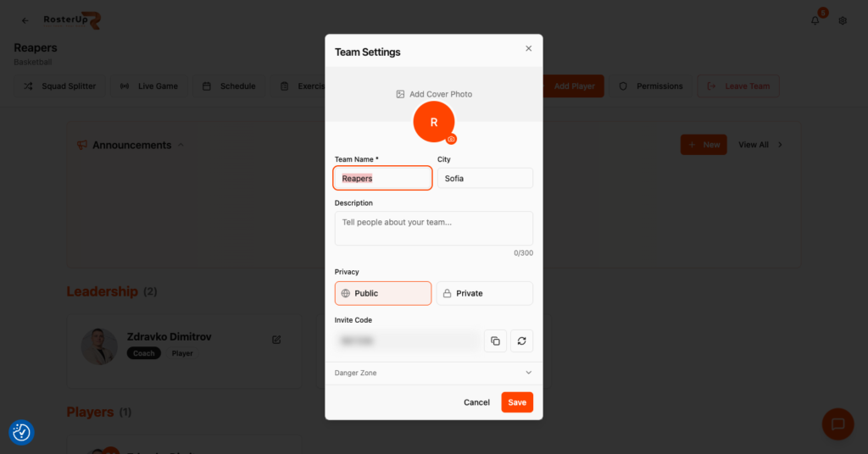Click Leave Team button

pyautogui.click(x=738, y=86)
